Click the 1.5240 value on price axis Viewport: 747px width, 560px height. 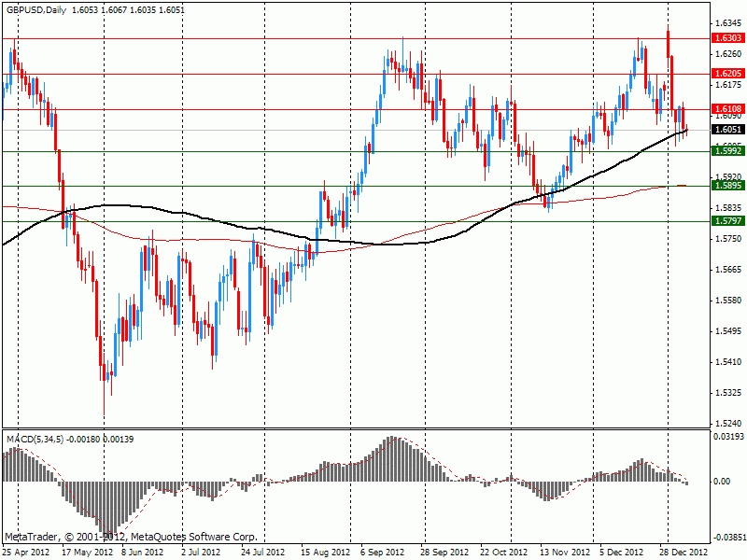[x=726, y=423]
